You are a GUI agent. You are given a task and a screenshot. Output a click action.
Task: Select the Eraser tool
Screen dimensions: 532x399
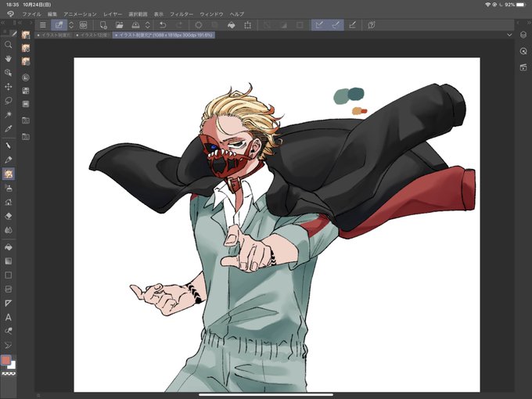[x=8, y=216]
